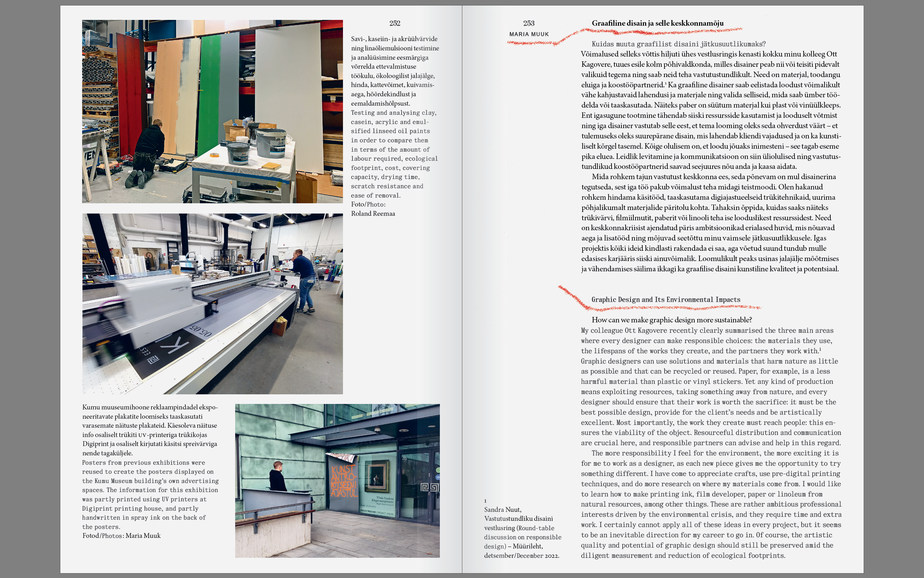
Task: Click page number 252
Action: [395, 23]
